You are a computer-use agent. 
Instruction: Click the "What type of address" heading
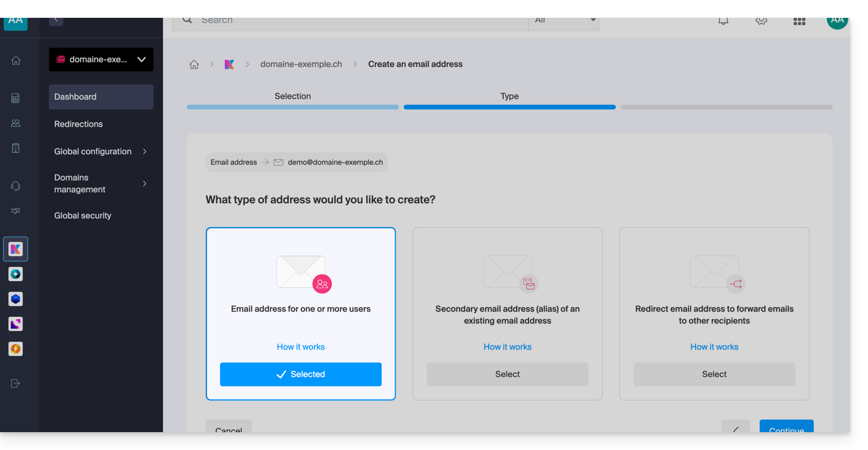pos(320,200)
